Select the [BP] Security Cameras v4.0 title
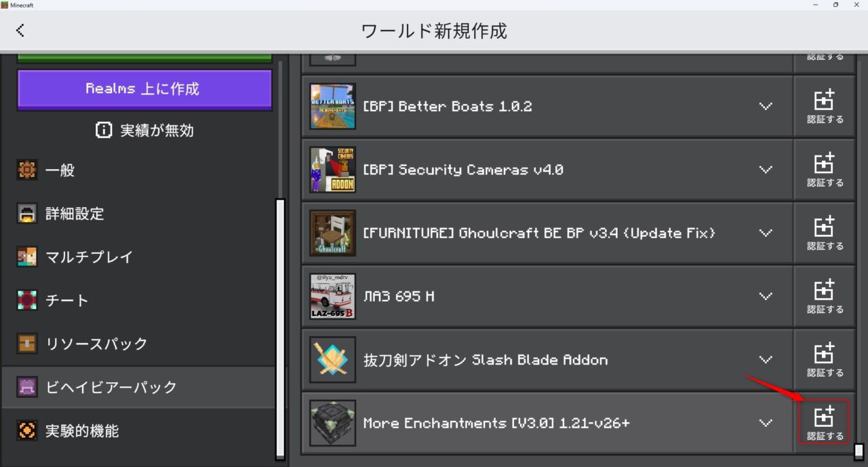Viewport: 868px width, 467px height. click(x=463, y=170)
